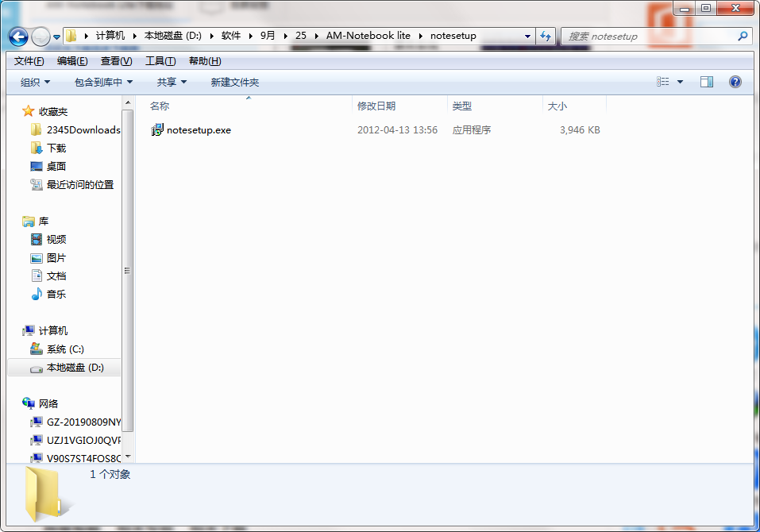Click the search magnifier icon
This screenshot has height=532, width=760.
point(742,36)
